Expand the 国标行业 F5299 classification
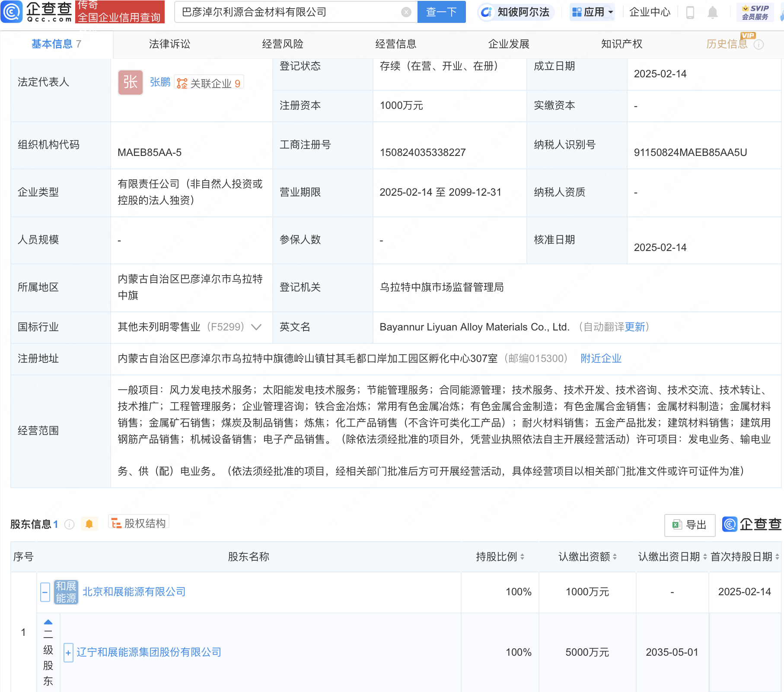The width and height of the screenshot is (784, 692). (x=256, y=327)
